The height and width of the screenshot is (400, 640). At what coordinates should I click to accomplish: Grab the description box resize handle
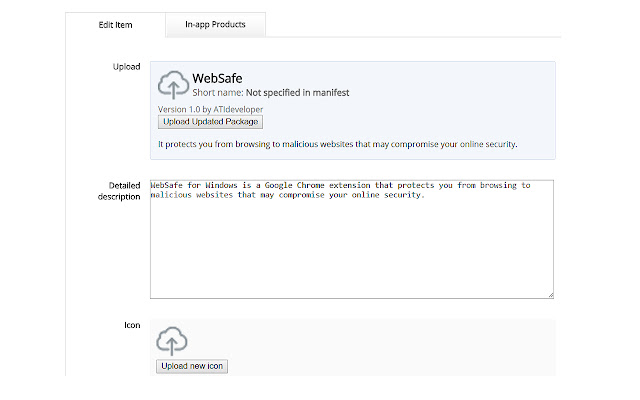pos(550,294)
